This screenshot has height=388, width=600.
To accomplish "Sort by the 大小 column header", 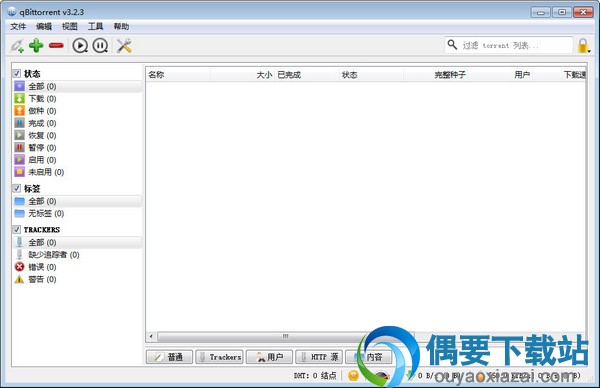I will (243, 75).
